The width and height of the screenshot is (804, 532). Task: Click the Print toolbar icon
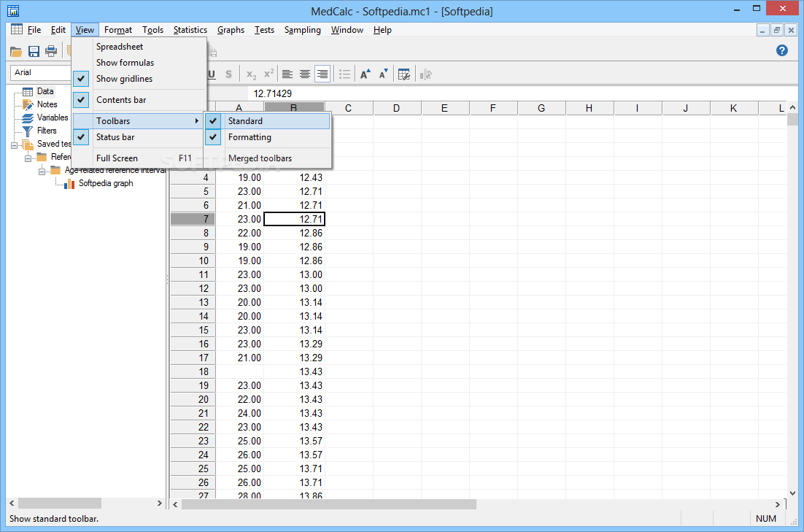(x=51, y=51)
